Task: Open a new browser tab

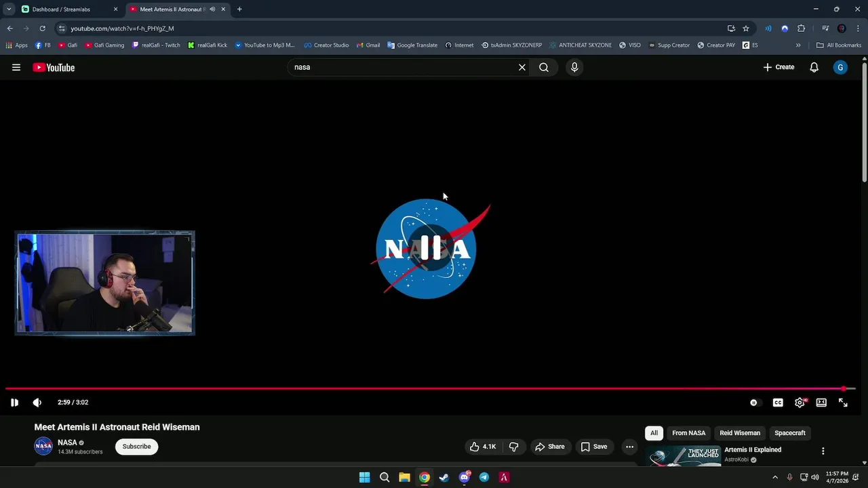Action: tap(239, 9)
